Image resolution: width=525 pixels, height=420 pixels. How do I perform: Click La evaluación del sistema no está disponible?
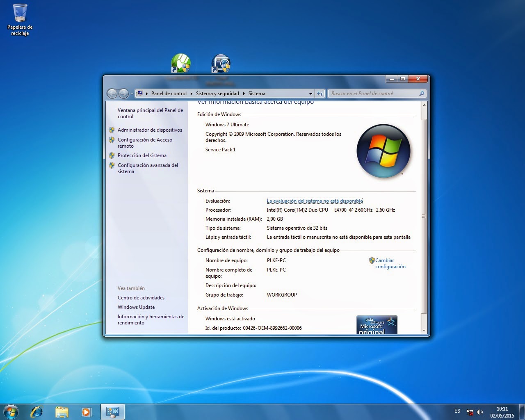pyautogui.click(x=315, y=201)
